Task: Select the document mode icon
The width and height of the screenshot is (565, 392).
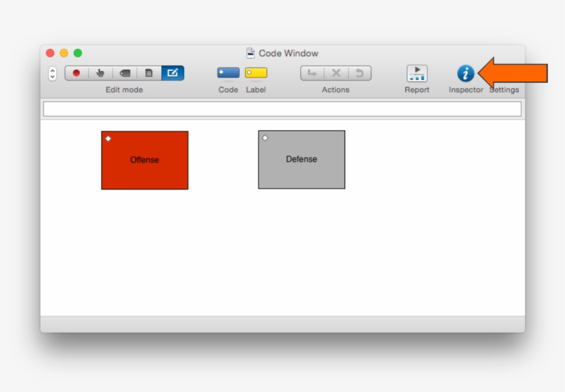Action: coord(149,73)
